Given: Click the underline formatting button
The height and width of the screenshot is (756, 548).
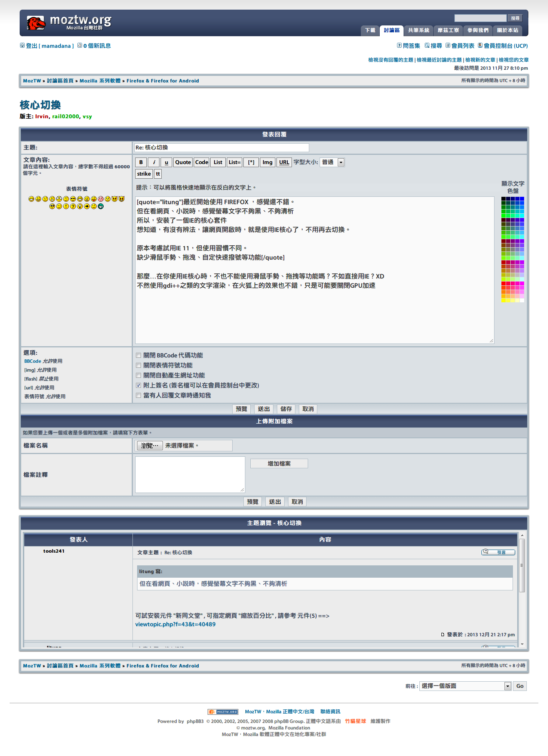Looking at the screenshot, I should [166, 162].
